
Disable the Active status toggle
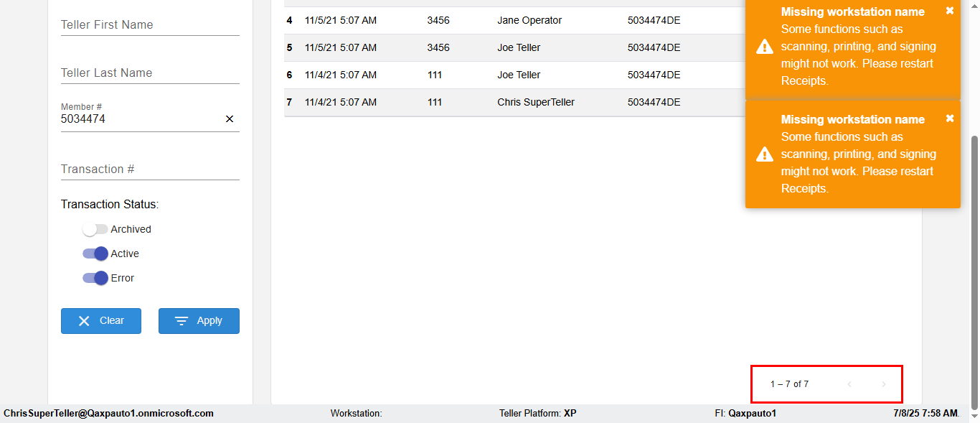(95, 254)
